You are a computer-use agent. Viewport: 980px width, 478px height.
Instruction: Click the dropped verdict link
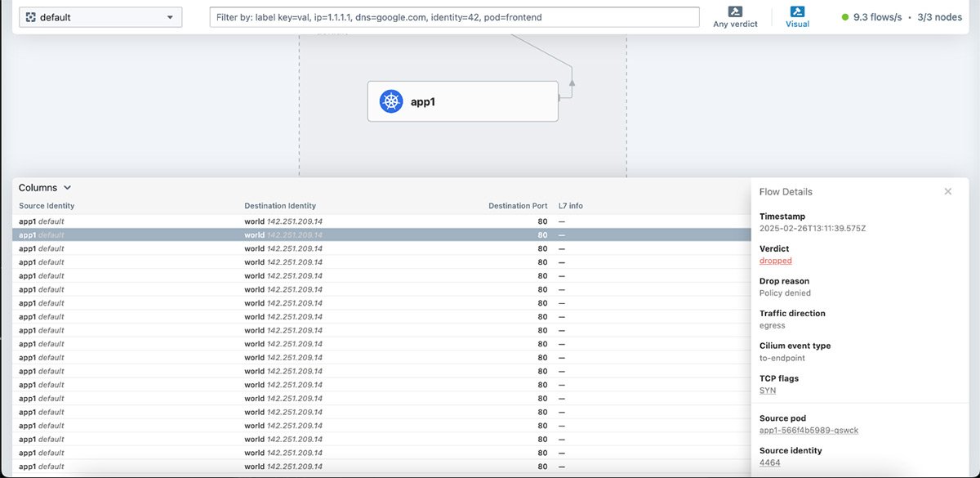[775, 261]
